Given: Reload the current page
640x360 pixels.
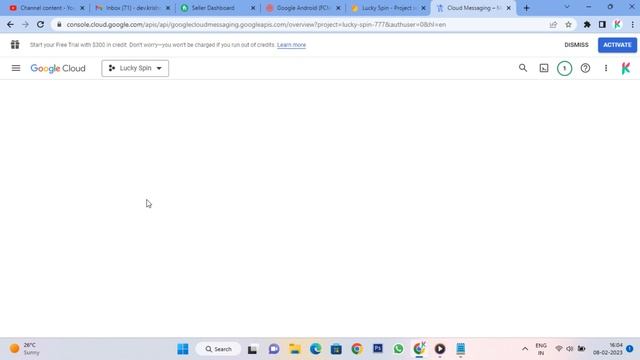Looking at the screenshot, I should (x=40, y=24).
